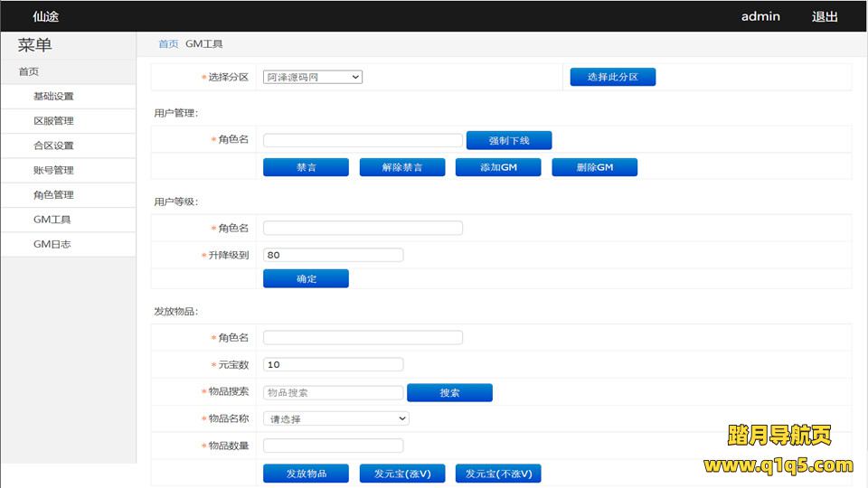
Task: Click the 物品搜索 search input field
Action: point(333,392)
